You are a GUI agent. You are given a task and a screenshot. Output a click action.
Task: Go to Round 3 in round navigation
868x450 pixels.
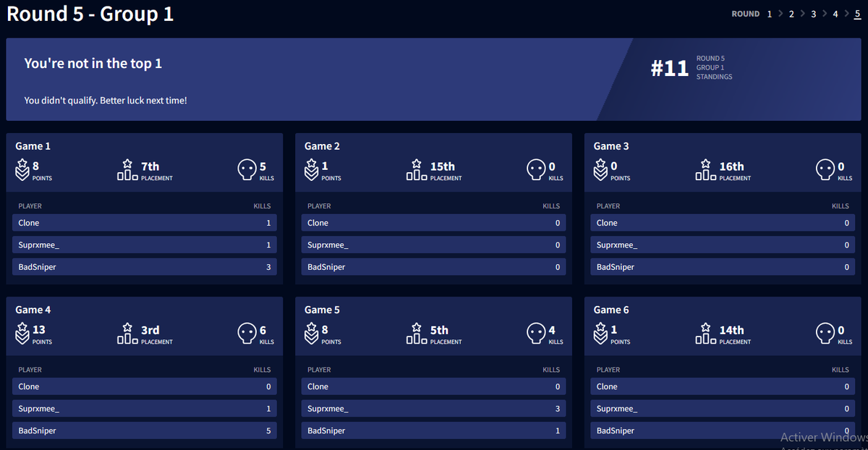coord(814,14)
